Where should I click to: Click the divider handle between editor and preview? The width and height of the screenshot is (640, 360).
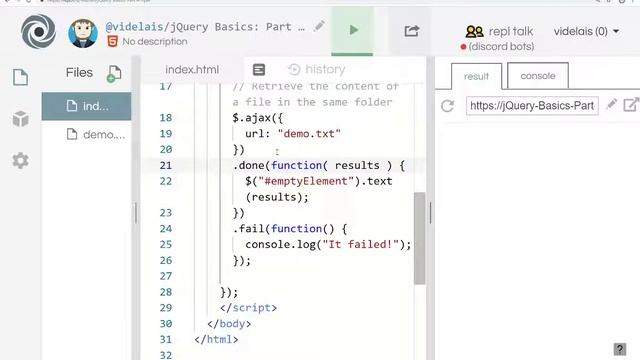point(431,213)
